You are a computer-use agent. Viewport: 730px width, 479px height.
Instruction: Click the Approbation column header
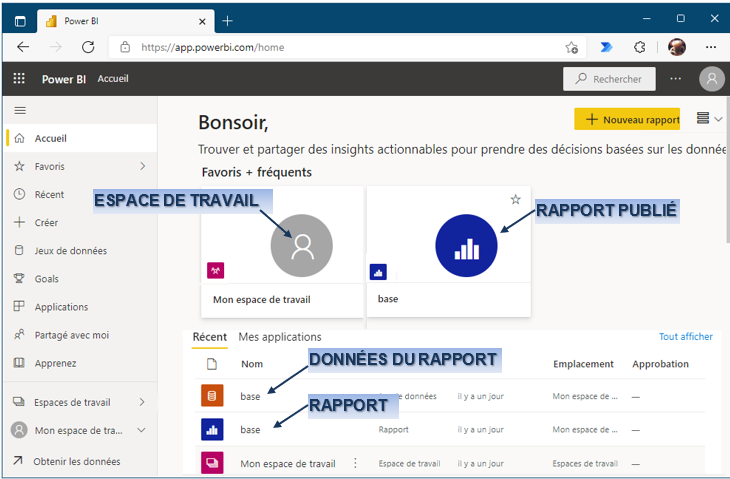pyautogui.click(x=660, y=364)
